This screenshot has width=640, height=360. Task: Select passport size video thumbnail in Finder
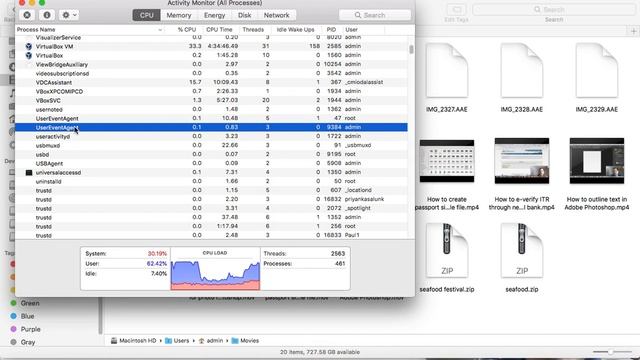pos(447,161)
